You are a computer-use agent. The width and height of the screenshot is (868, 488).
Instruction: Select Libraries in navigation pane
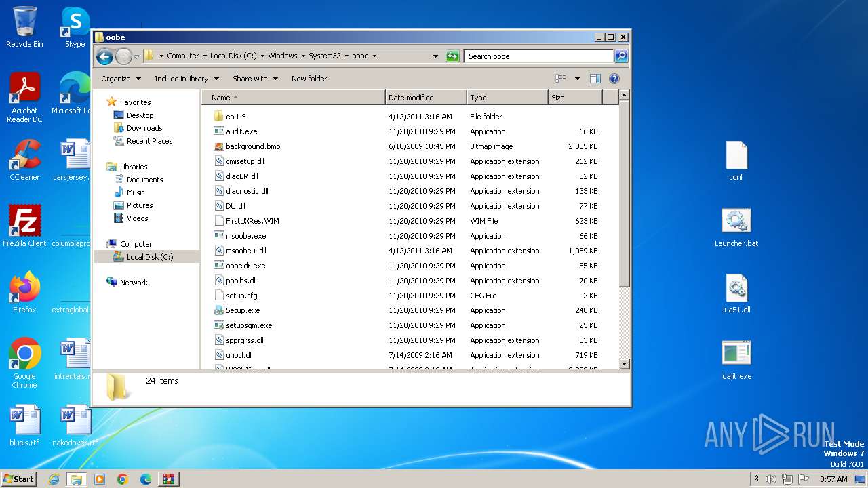pos(134,167)
